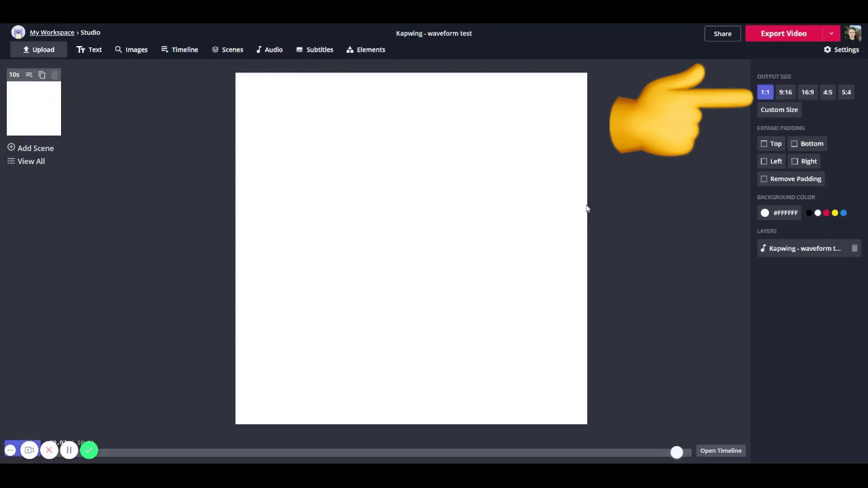The height and width of the screenshot is (488, 868).
Task: Delete the scene using its trash icon
Action: [x=55, y=75]
